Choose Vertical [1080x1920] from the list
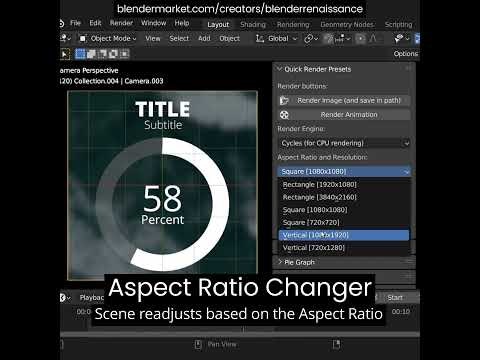The width and height of the screenshot is (480, 360). click(x=344, y=235)
